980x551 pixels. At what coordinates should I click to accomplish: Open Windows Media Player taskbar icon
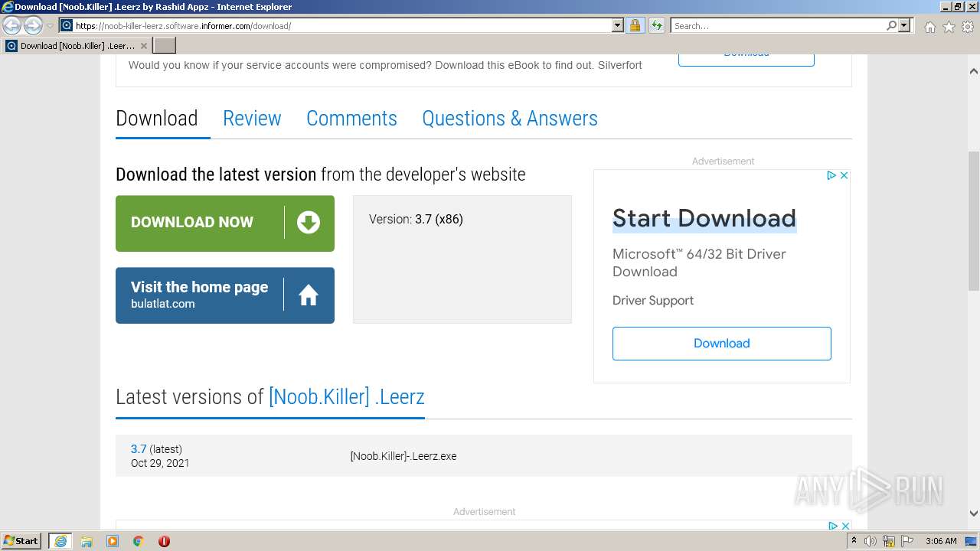click(113, 541)
